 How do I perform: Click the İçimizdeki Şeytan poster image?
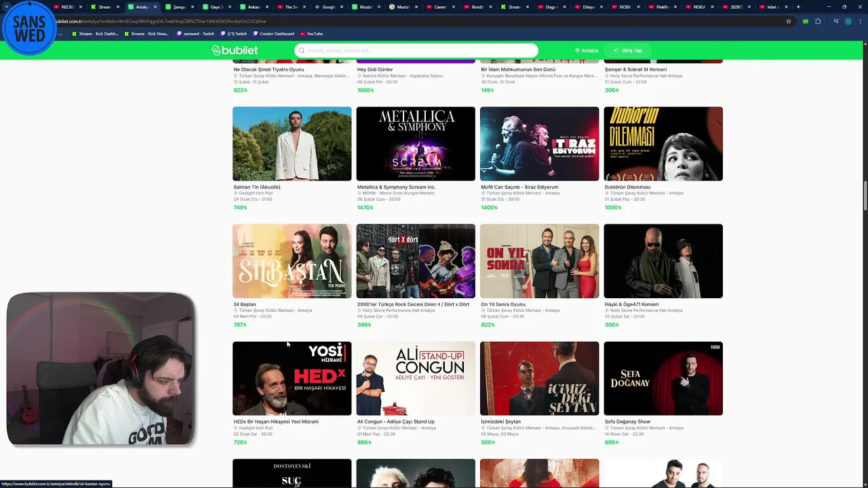(540, 378)
